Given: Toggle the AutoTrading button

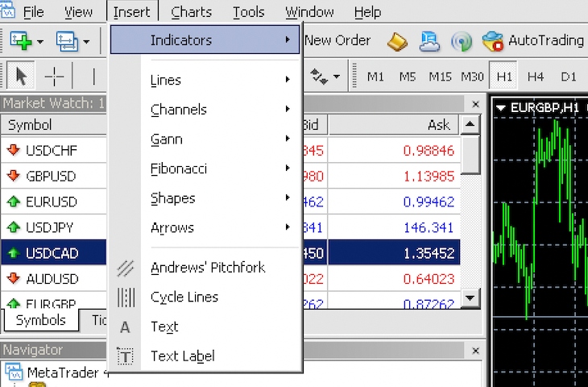Looking at the screenshot, I should pyautogui.click(x=532, y=40).
